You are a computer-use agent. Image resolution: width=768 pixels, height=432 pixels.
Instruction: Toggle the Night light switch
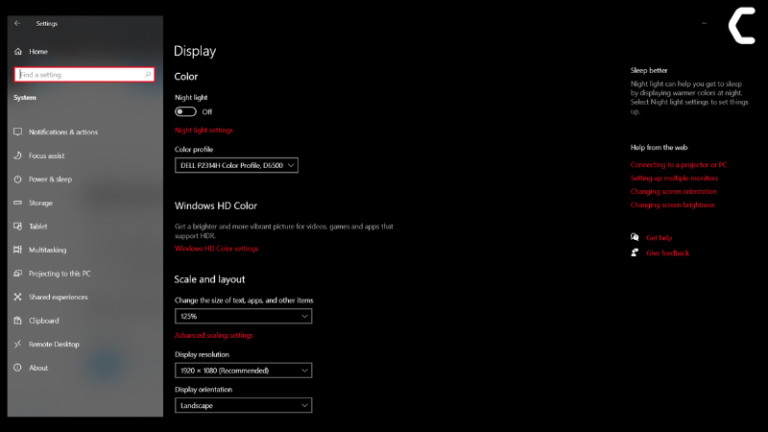click(186, 112)
